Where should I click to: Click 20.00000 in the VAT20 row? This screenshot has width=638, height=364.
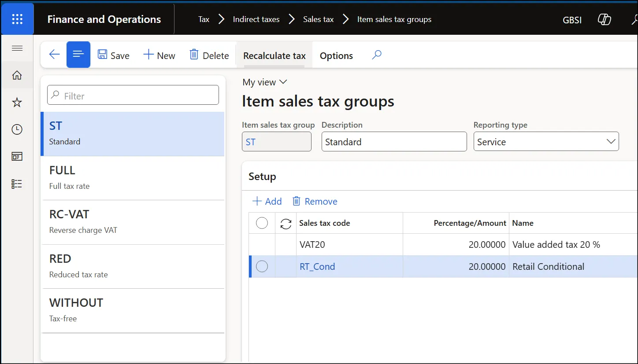487,245
